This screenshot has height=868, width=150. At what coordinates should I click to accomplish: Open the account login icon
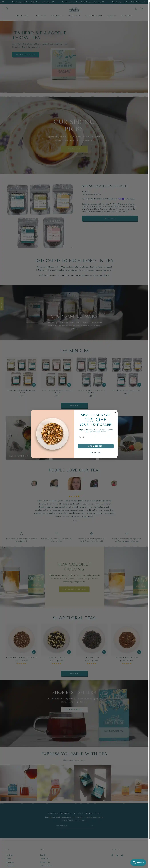[136, 8]
